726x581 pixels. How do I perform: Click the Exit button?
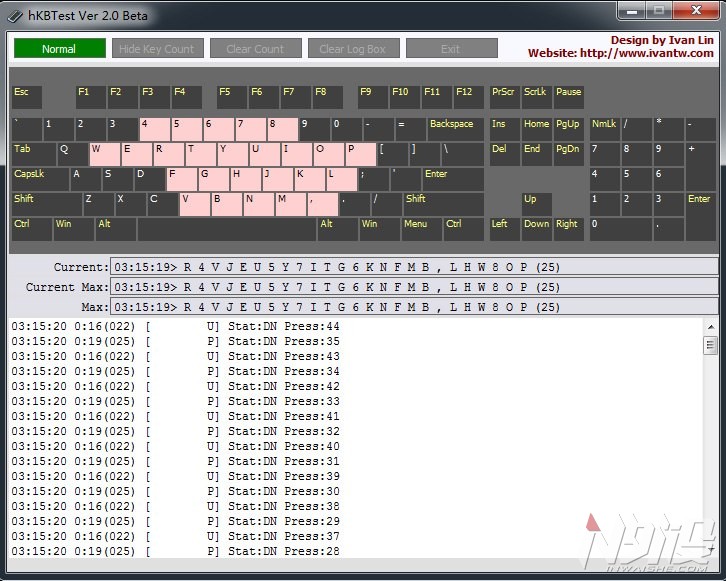coord(452,48)
